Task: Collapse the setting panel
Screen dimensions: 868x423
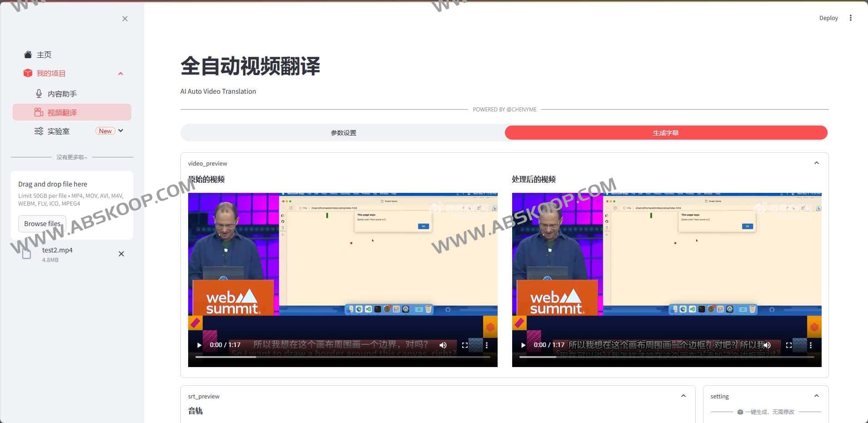Action: [x=817, y=395]
